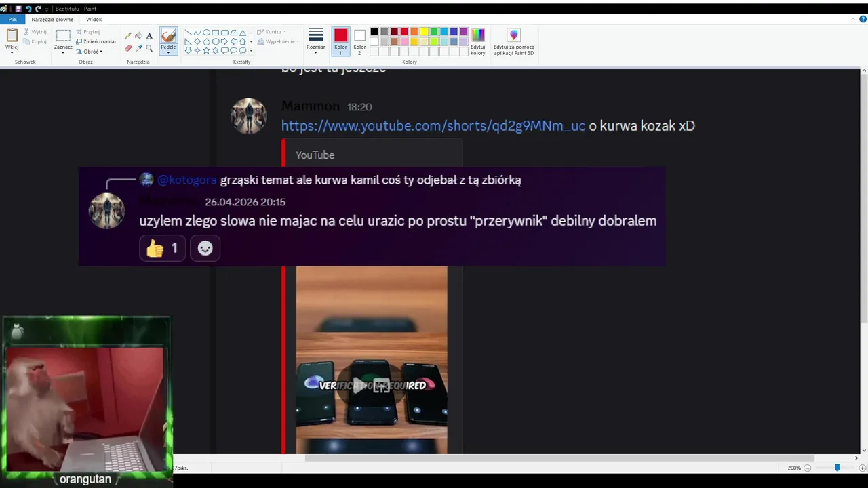868x488 pixels.
Task: Pick the yellow color swatch
Action: (x=424, y=32)
